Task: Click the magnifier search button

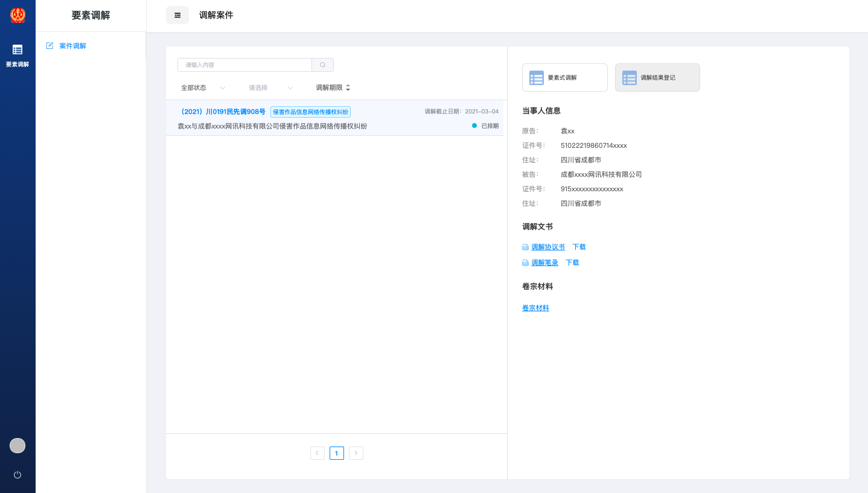Action: click(x=323, y=65)
